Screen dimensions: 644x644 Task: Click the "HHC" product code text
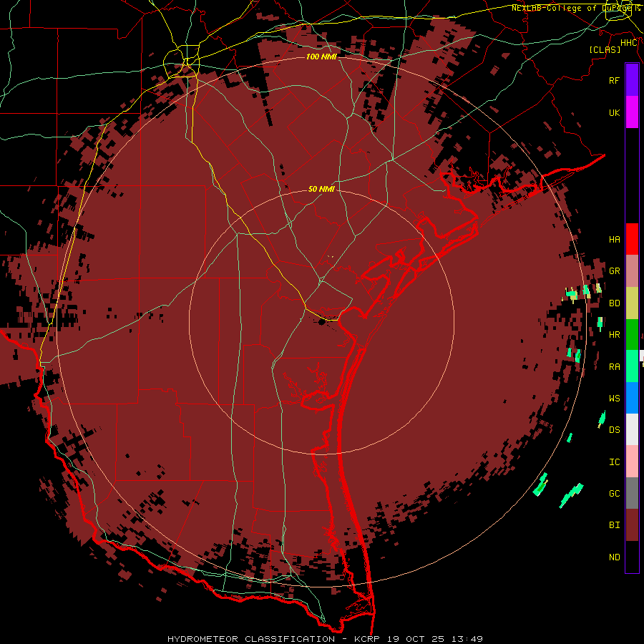[629, 43]
